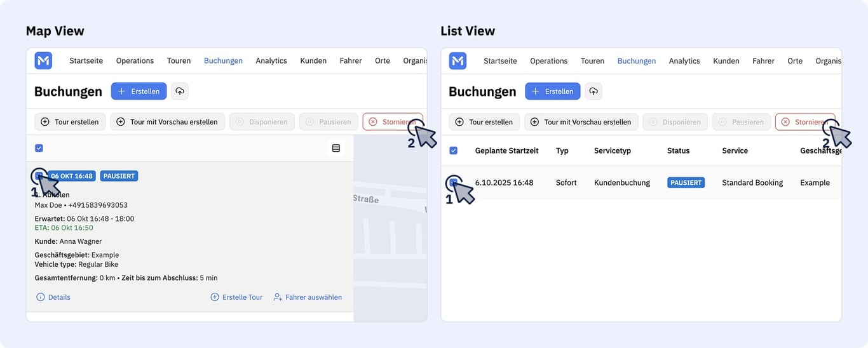The width and height of the screenshot is (868, 348).
Task: Toggle select-all checkbox in Map View
Action: pyautogui.click(x=39, y=148)
